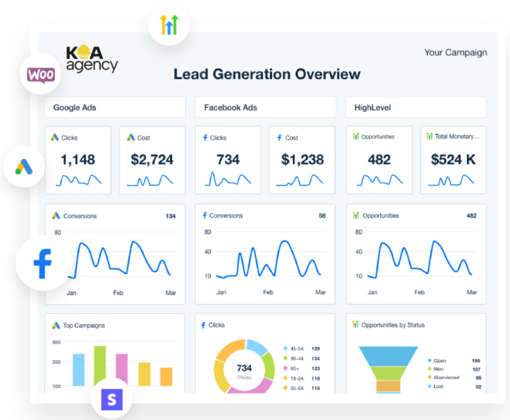Click the Total Monetary $524 K card
This screenshot has width=510, height=420.
[x=453, y=160]
